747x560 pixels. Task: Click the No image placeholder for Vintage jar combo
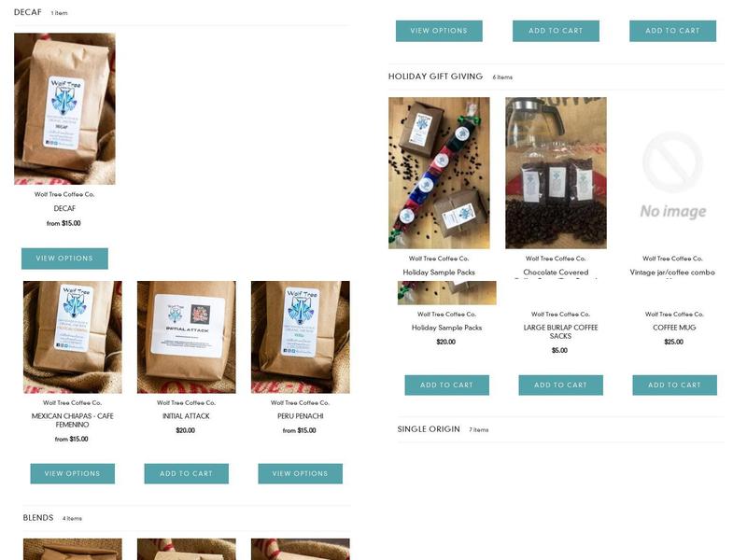pyautogui.click(x=672, y=173)
